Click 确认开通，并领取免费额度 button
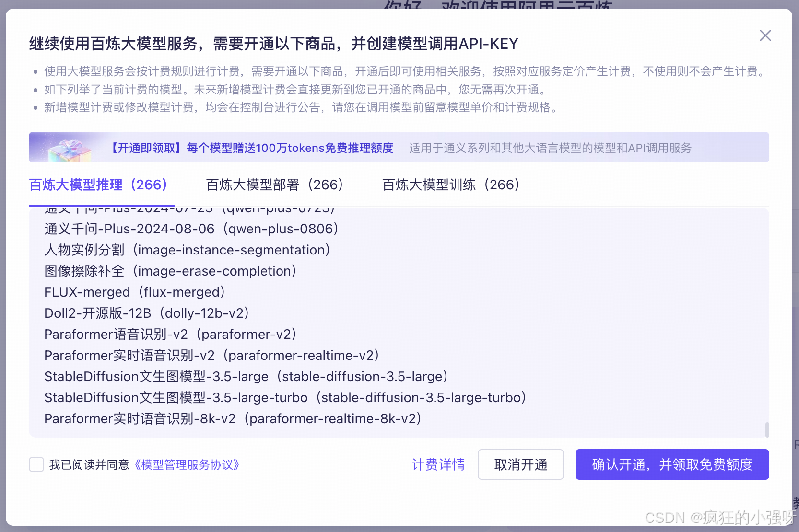The height and width of the screenshot is (532, 799). [672, 464]
